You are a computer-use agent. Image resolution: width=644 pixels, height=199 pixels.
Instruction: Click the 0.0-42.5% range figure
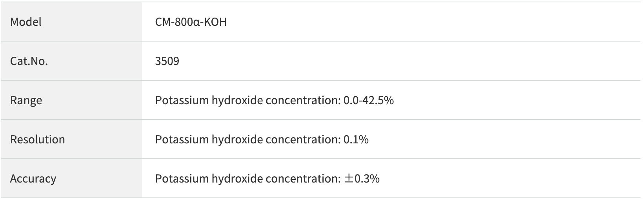pos(368,100)
